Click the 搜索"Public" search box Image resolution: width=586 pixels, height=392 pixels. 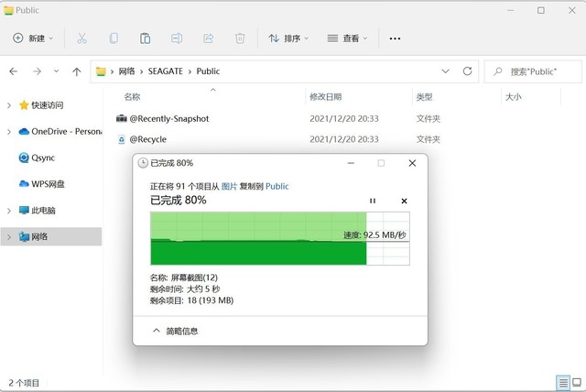pyautogui.click(x=533, y=71)
